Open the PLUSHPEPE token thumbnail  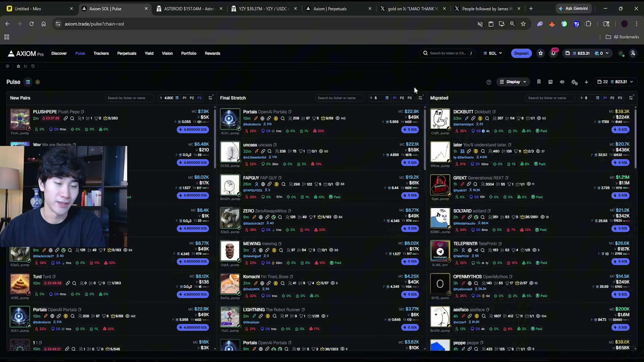[x=20, y=119]
